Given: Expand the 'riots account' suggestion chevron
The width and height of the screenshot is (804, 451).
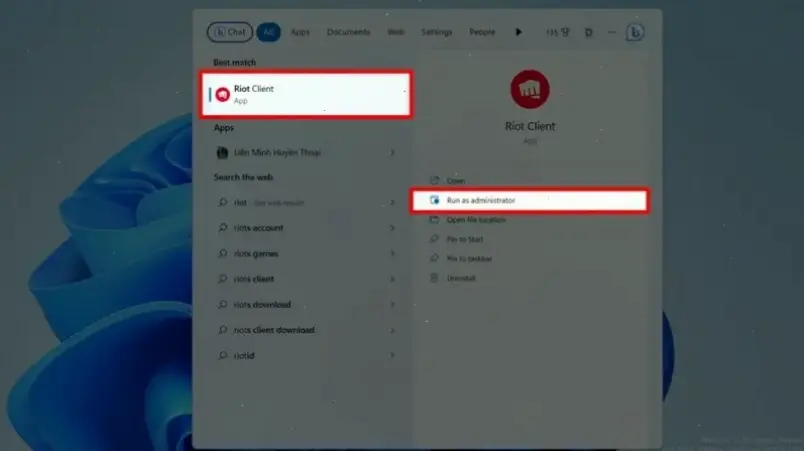Looking at the screenshot, I should [x=392, y=228].
